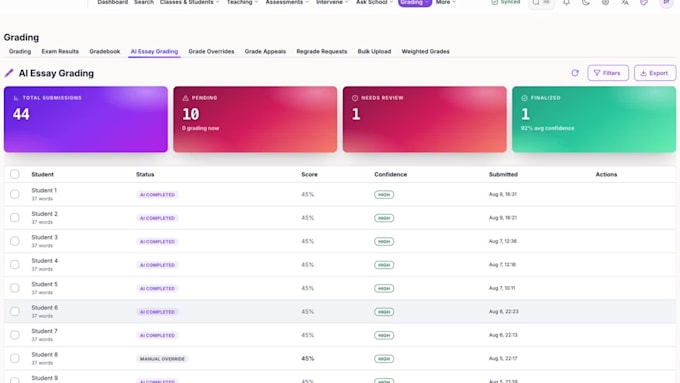This screenshot has width=680, height=383.
Task: Click the Synced status indicator
Action: [x=505, y=2]
